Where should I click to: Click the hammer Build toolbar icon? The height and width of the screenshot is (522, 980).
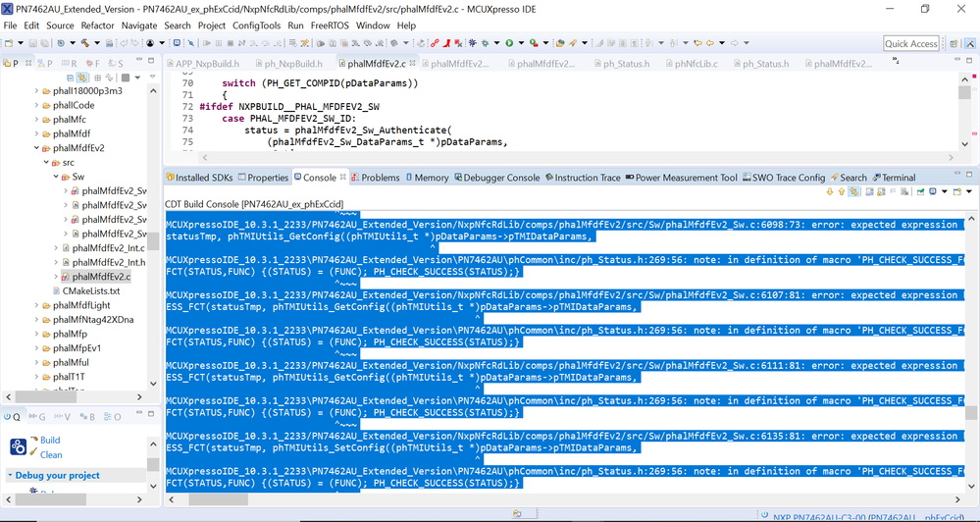click(x=84, y=43)
